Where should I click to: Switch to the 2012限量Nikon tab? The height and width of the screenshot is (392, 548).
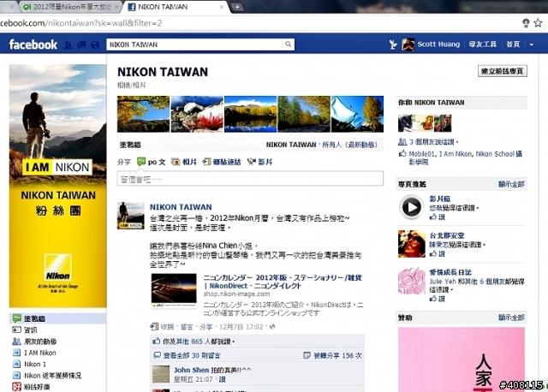[x=69, y=7]
